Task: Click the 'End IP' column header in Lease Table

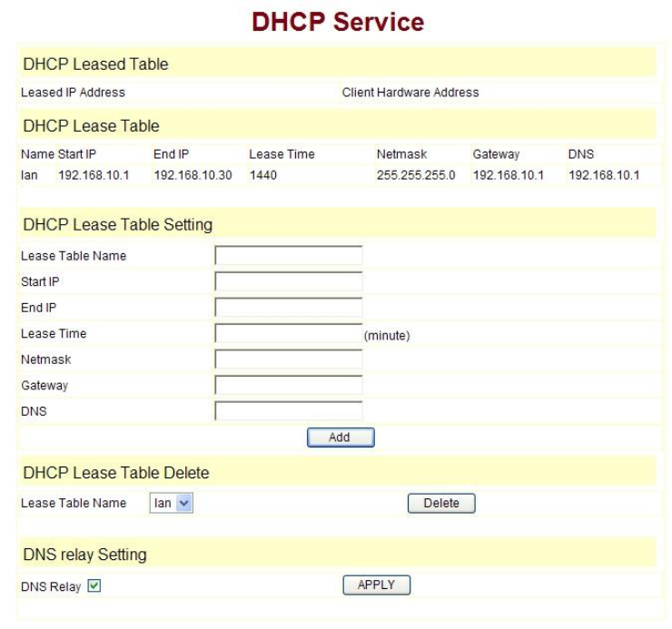Action: click(x=171, y=154)
